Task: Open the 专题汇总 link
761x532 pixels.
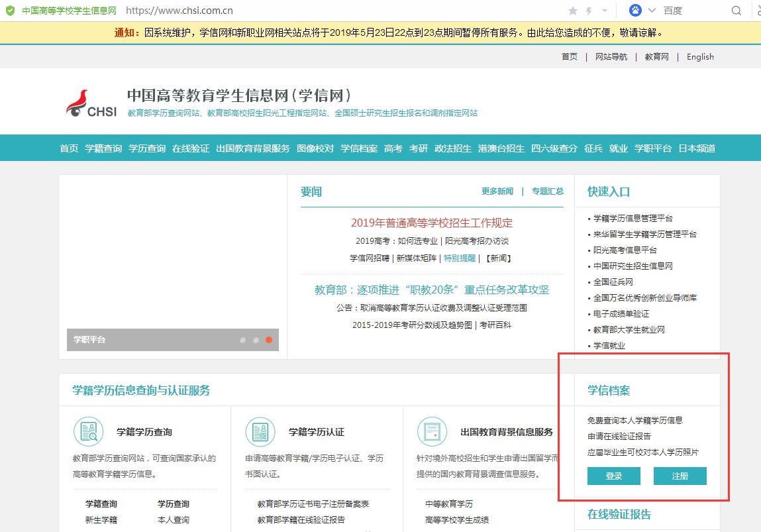Action: pos(548,191)
